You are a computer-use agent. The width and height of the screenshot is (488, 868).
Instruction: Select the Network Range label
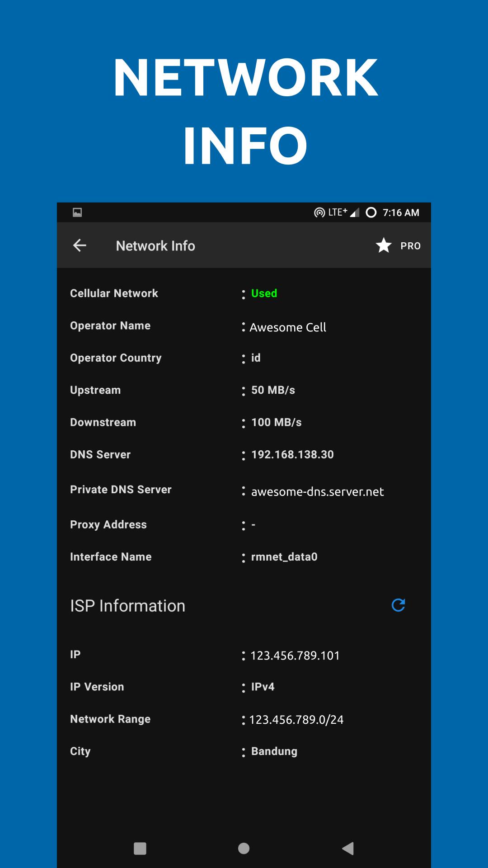[110, 719]
